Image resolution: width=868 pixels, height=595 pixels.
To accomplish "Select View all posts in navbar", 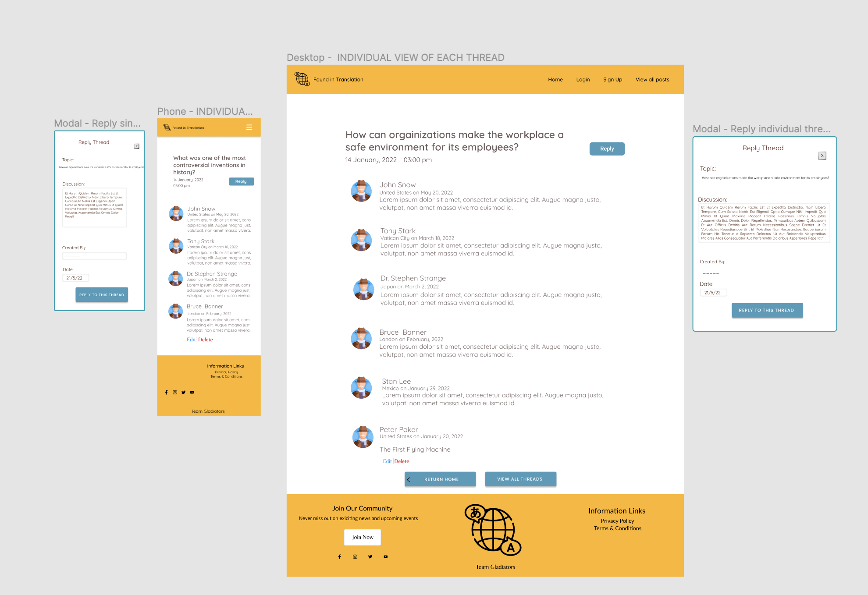I will click(x=651, y=79).
